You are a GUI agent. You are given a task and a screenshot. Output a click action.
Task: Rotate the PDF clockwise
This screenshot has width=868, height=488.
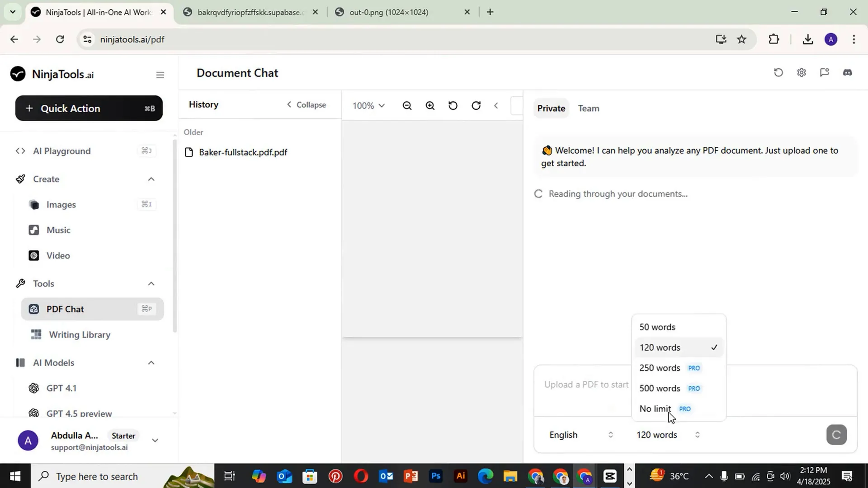[476, 106]
